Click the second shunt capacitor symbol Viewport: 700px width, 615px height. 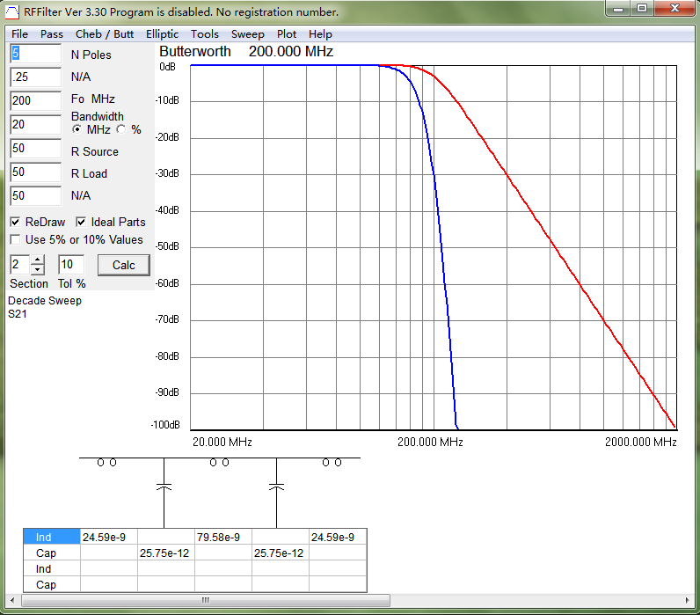coord(276,487)
